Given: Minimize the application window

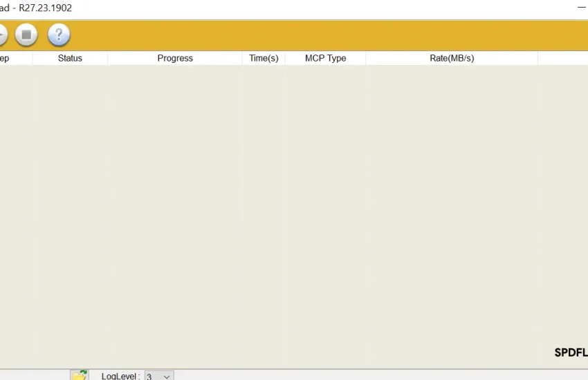Looking at the screenshot, I should pos(581,8).
